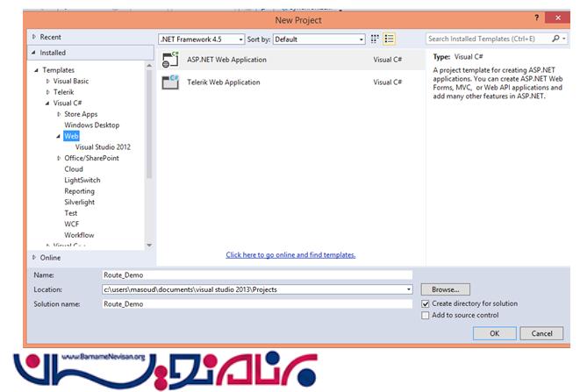Select the WCF category
The width and height of the screenshot is (580, 392).
click(72, 225)
